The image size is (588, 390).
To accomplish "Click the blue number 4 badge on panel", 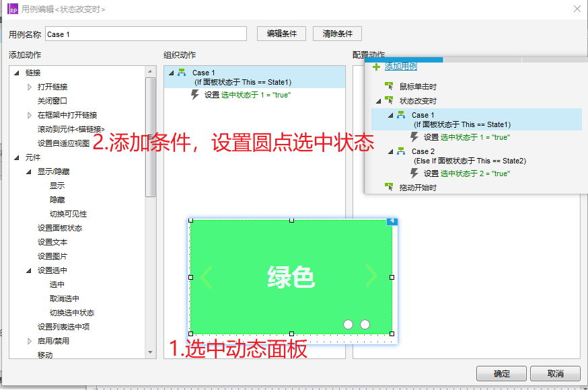I will pyautogui.click(x=392, y=221).
